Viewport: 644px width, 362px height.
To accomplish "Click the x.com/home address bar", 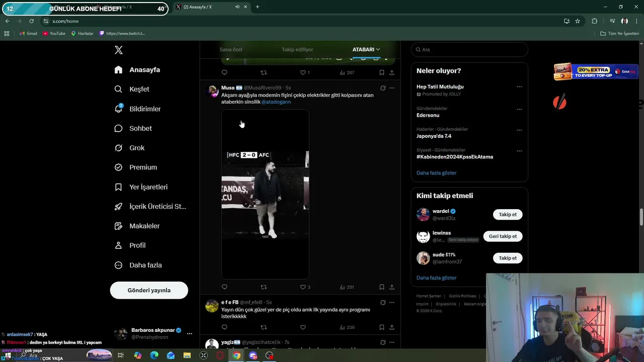I will (x=302, y=21).
